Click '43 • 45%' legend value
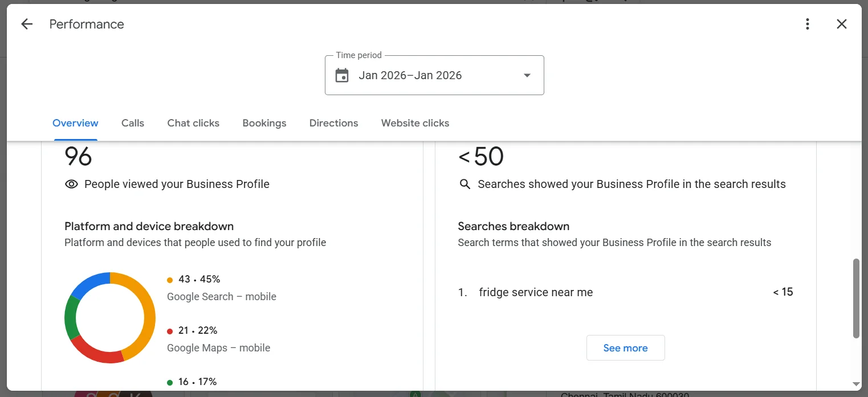The width and height of the screenshot is (868, 397). click(x=199, y=279)
